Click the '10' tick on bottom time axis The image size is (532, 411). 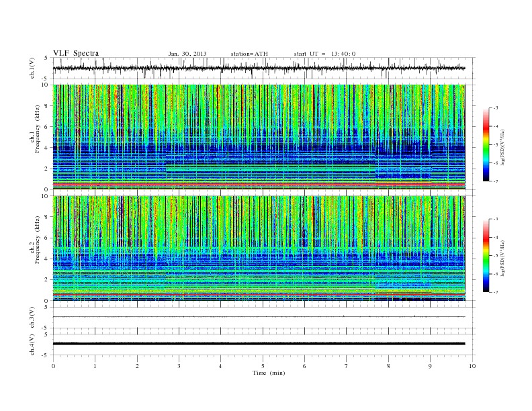(472, 366)
